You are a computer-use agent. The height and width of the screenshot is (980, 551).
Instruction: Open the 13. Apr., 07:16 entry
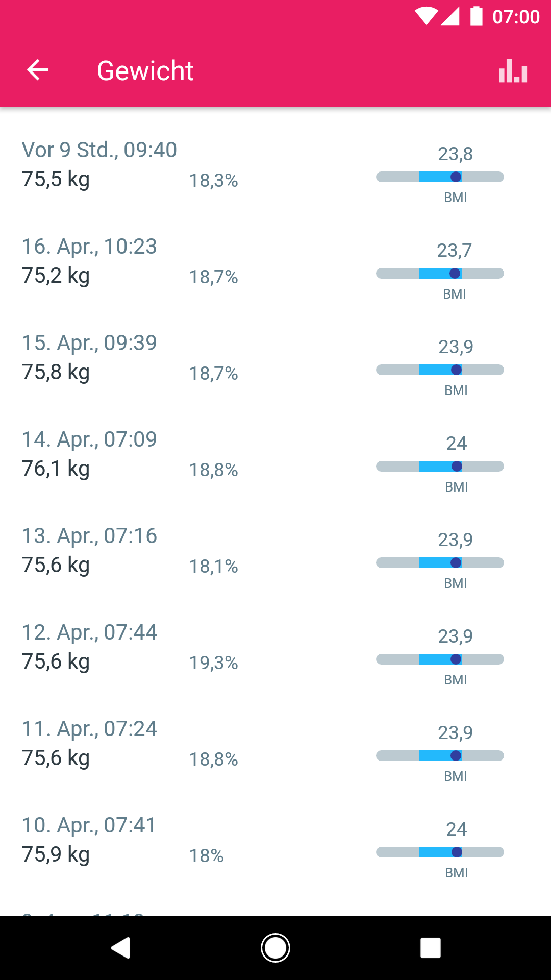click(89, 550)
